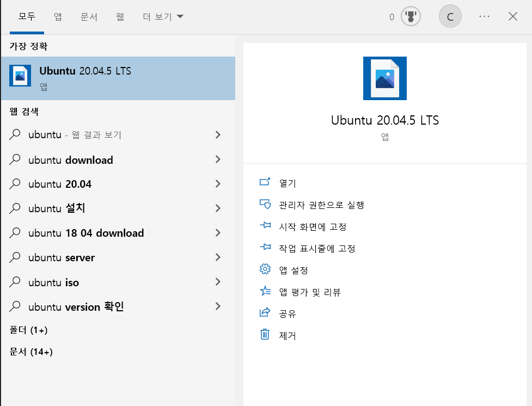Open 앱 설정
This screenshot has height=406, width=532.
(293, 270)
